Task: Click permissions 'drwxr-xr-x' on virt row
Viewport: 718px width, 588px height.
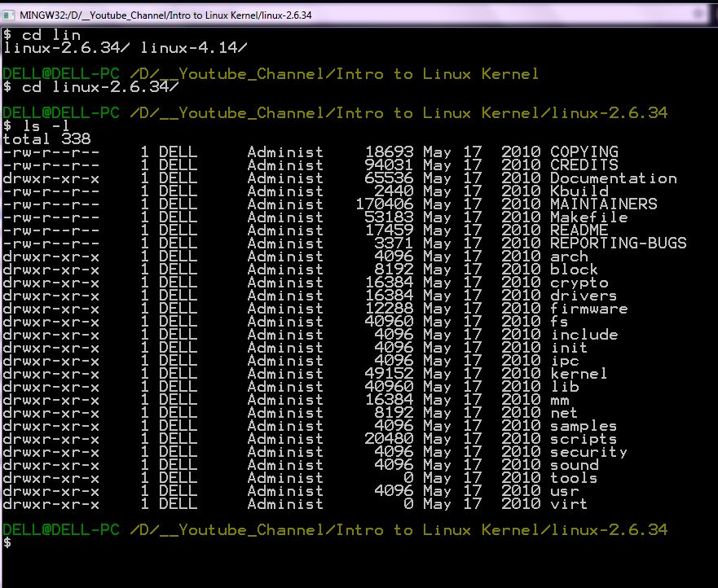Action: (x=51, y=504)
